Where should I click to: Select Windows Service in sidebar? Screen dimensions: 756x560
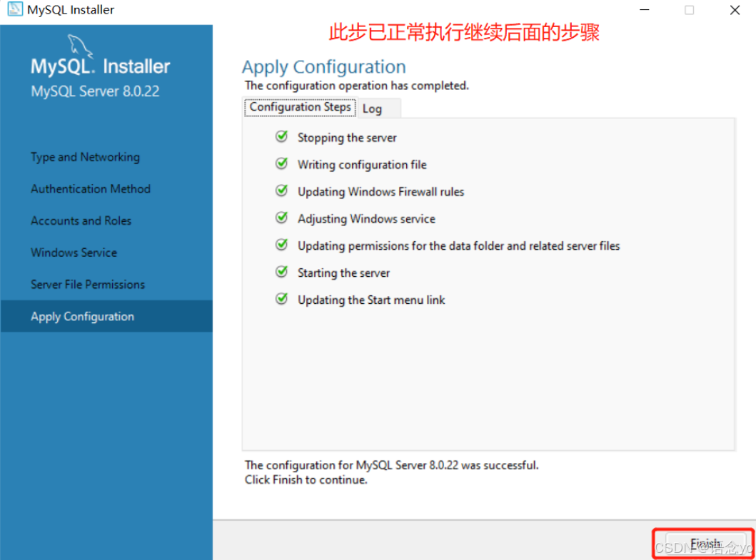coord(74,253)
